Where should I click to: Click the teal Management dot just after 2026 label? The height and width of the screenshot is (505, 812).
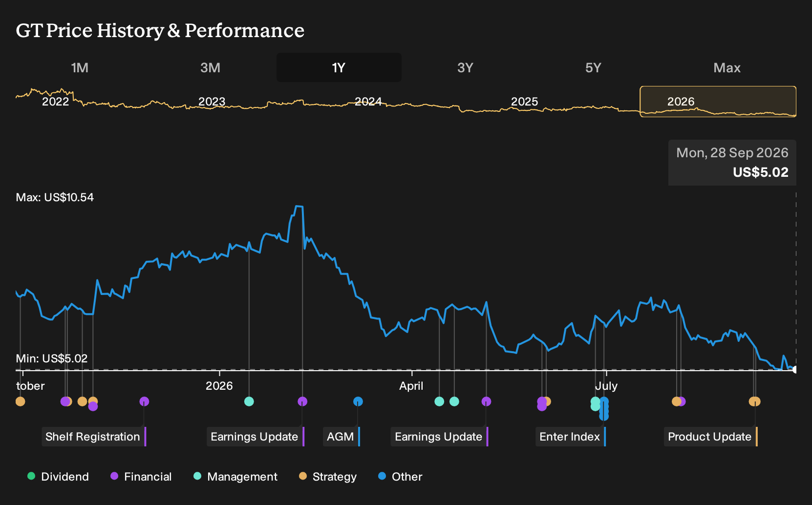point(249,401)
